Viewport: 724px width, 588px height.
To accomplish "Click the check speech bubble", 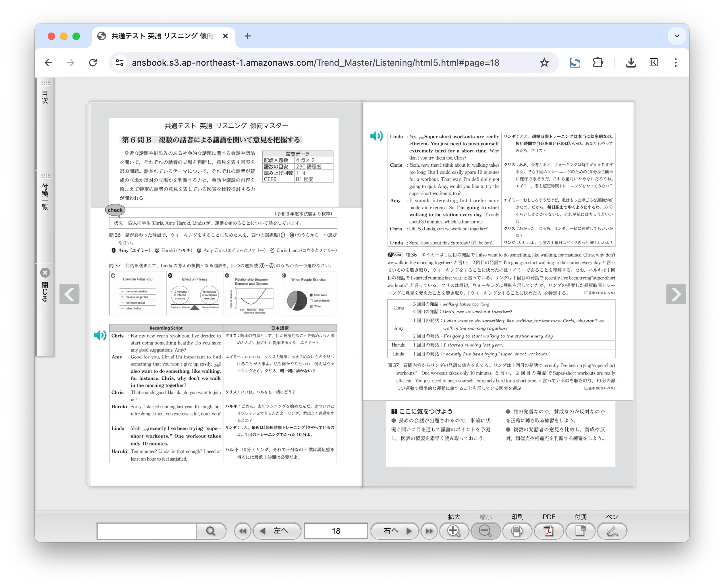I will point(115,210).
